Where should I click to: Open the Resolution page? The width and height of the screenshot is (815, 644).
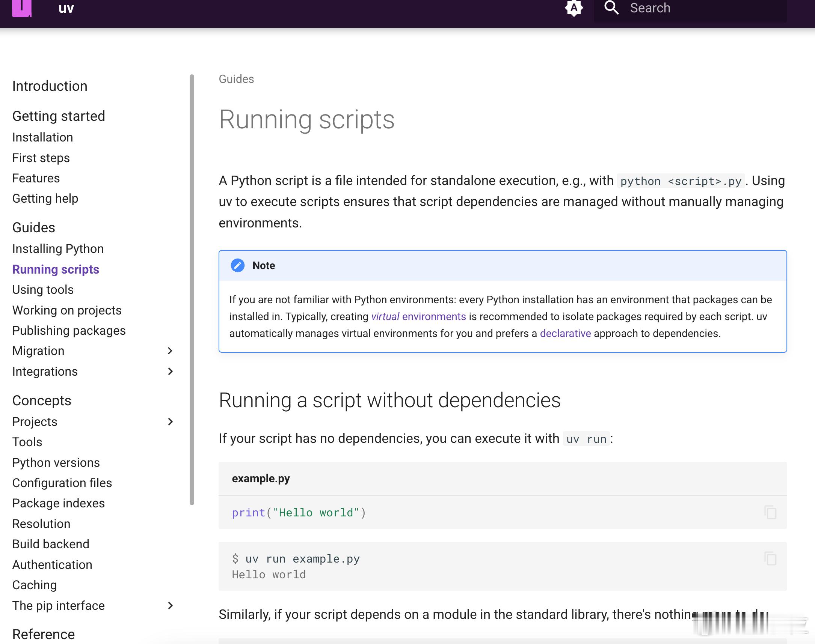[x=41, y=524]
